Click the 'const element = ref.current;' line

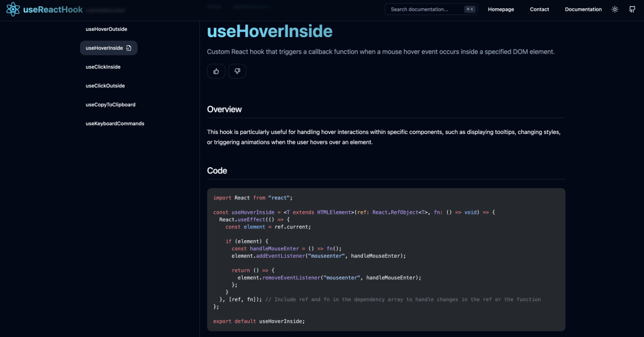click(268, 227)
